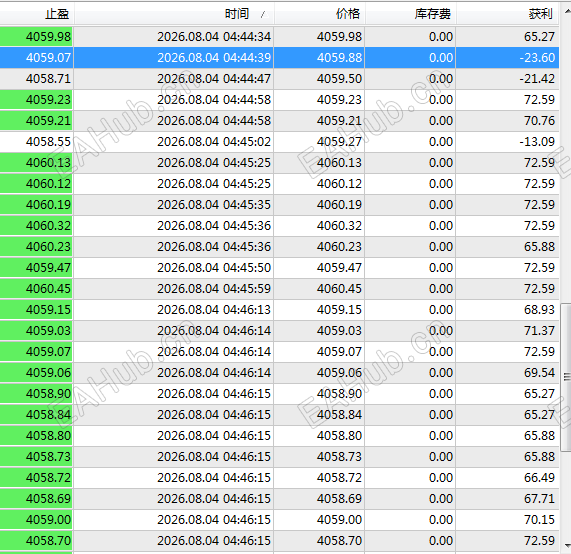The image size is (571, 554).
Task: Select the row with profit -21.42
Action: (279, 79)
